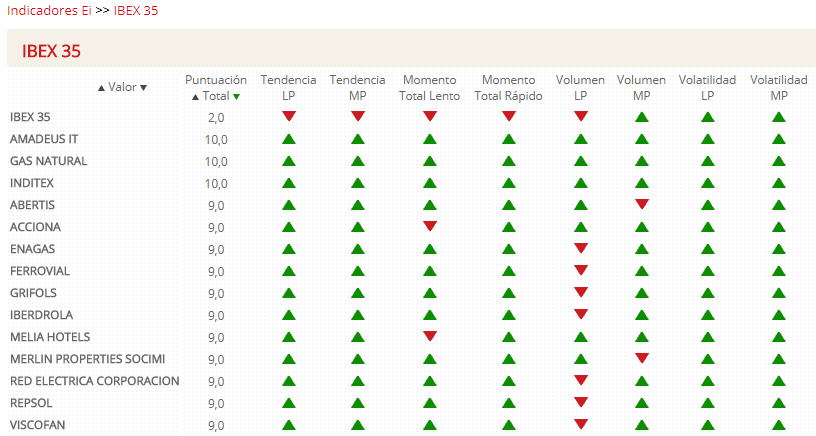Click the Momento Total Rápido column header

508,87
